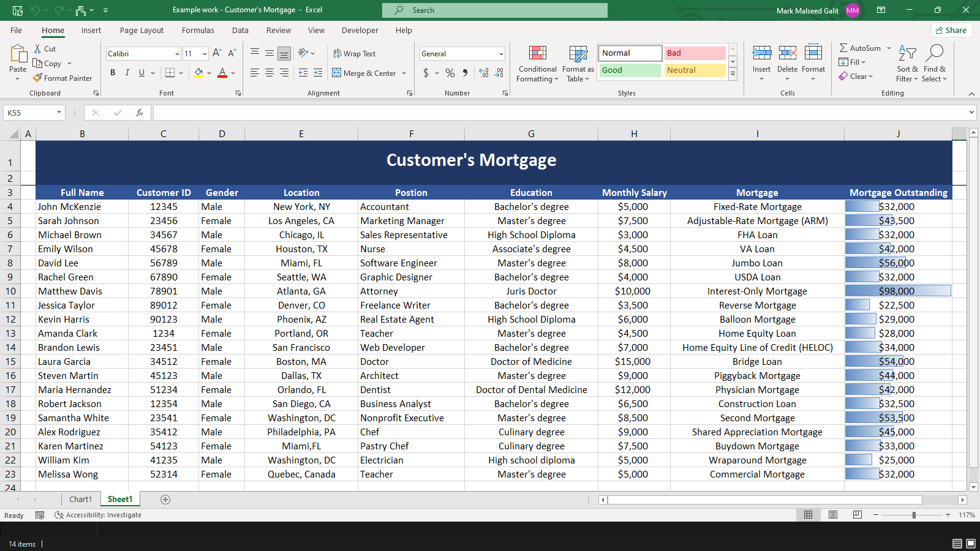Expand the AutoSum dropdown arrow
Screen dimensions: 980x551
click(x=889, y=48)
